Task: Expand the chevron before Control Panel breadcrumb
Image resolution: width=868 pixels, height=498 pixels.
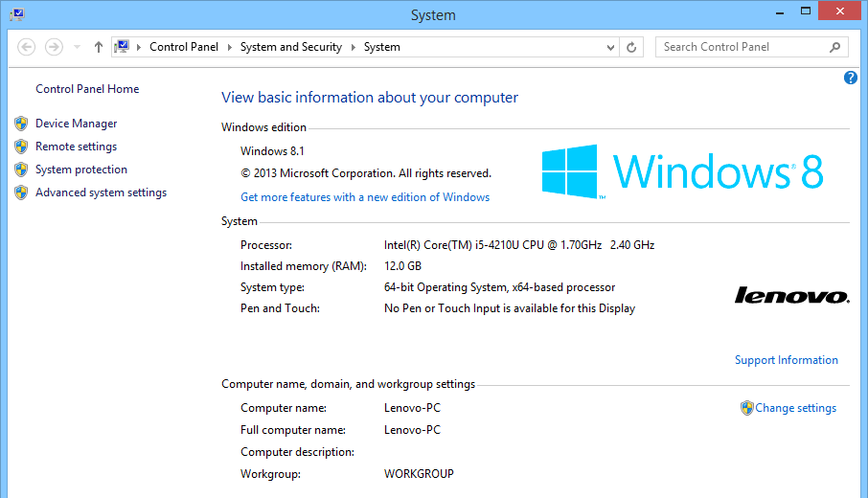Action: point(138,47)
